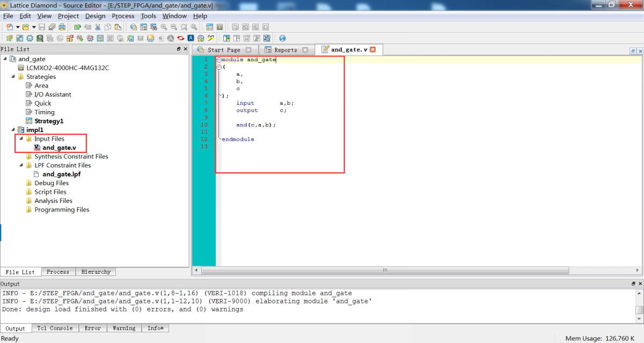
Task: Select the Programming Files folder
Action: (62, 209)
